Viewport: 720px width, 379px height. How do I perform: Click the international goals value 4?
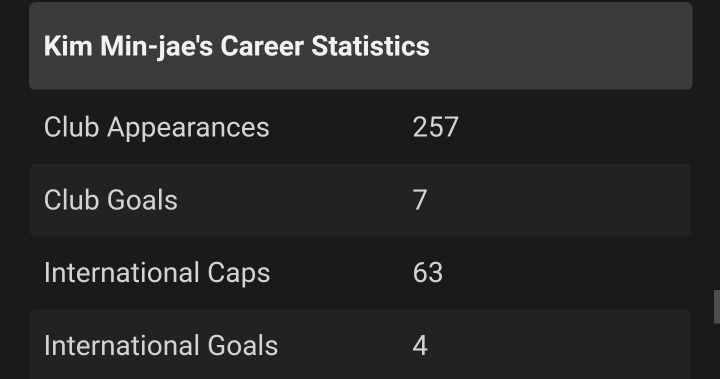pos(420,345)
